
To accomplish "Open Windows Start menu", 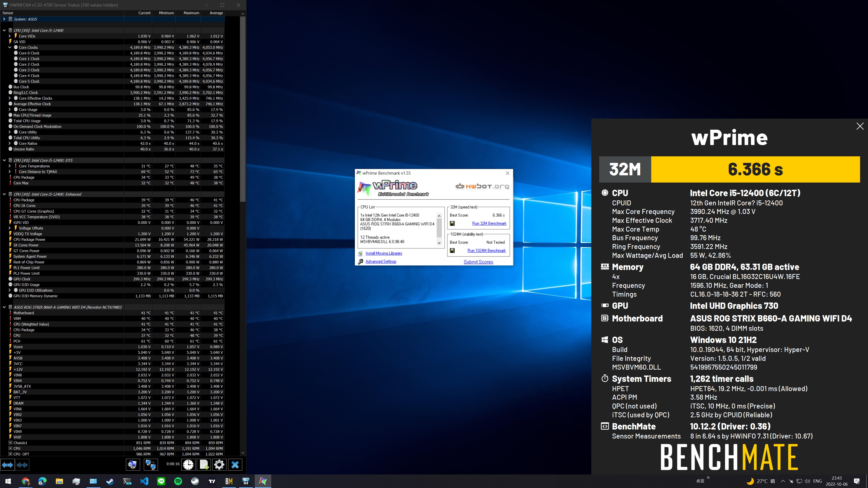I will click(8, 481).
